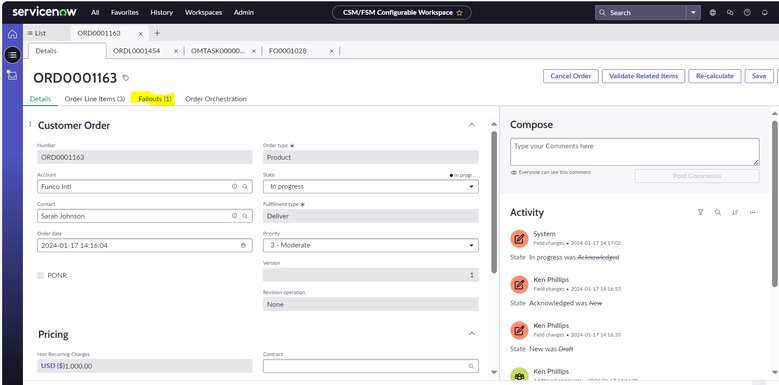Click the Order date field

click(145, 245)
